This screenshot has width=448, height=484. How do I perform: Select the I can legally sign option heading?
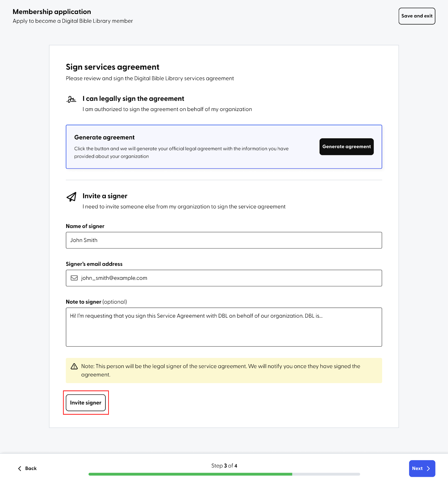[x=133, y=99]
